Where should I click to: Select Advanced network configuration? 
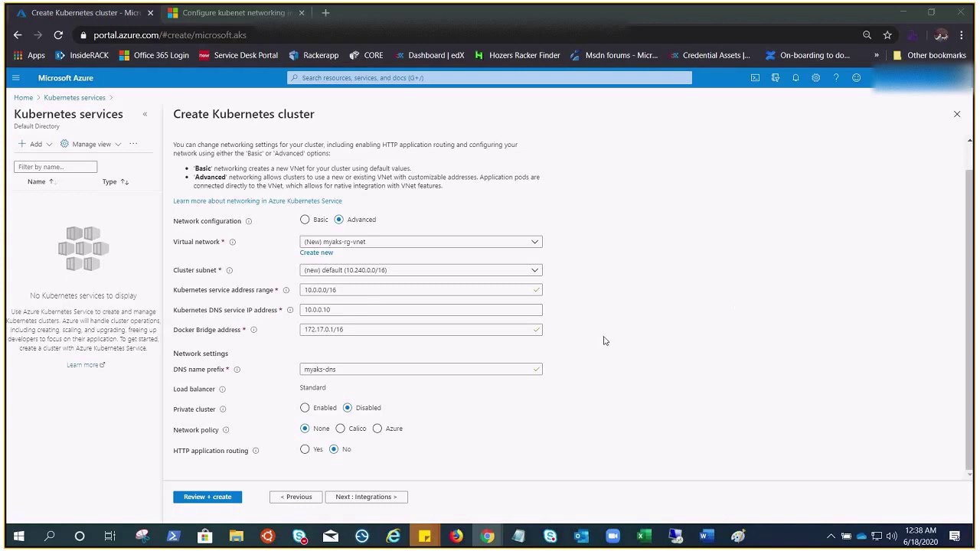tap(338, 220)
